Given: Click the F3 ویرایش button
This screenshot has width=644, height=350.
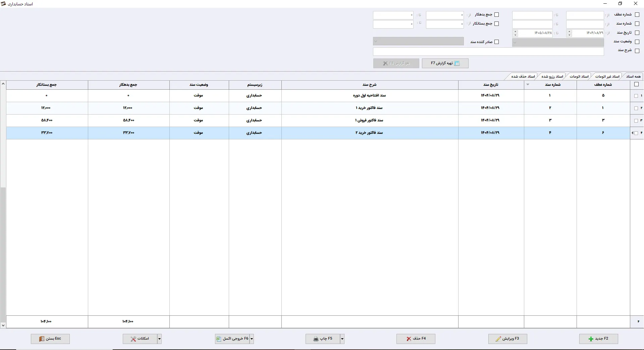Looking at the screenshot, I should pyautogui.click(x=507, y=339).
